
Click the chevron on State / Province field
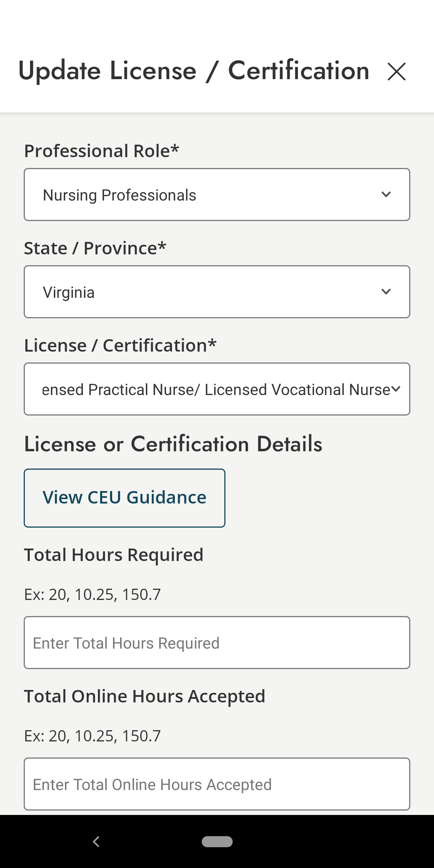pos(386,291)
